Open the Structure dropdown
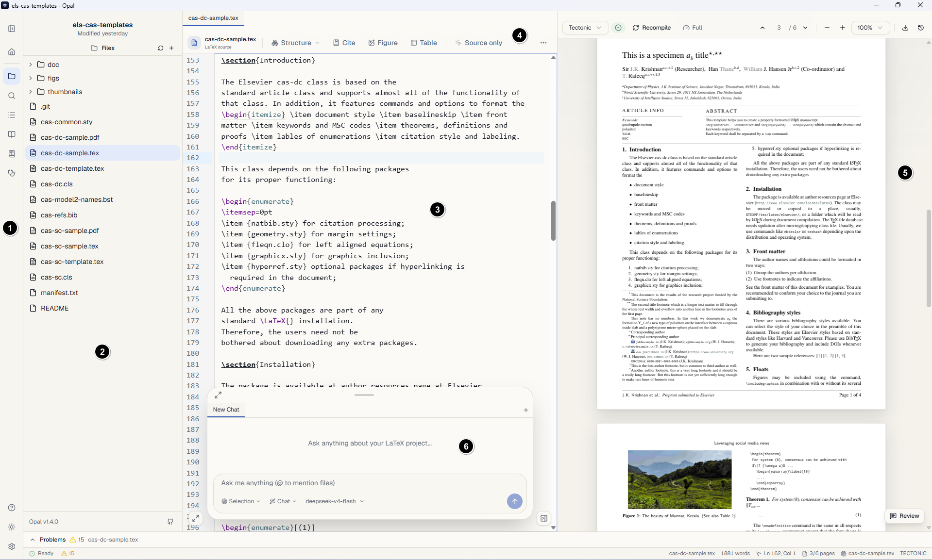 tap(295, 43)
